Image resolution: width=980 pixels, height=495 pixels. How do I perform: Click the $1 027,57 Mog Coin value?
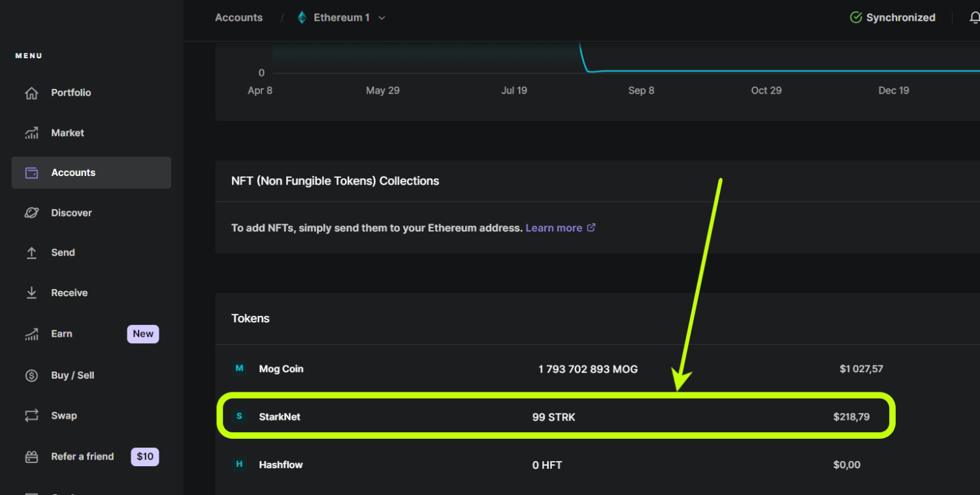(x=861, y=369)
